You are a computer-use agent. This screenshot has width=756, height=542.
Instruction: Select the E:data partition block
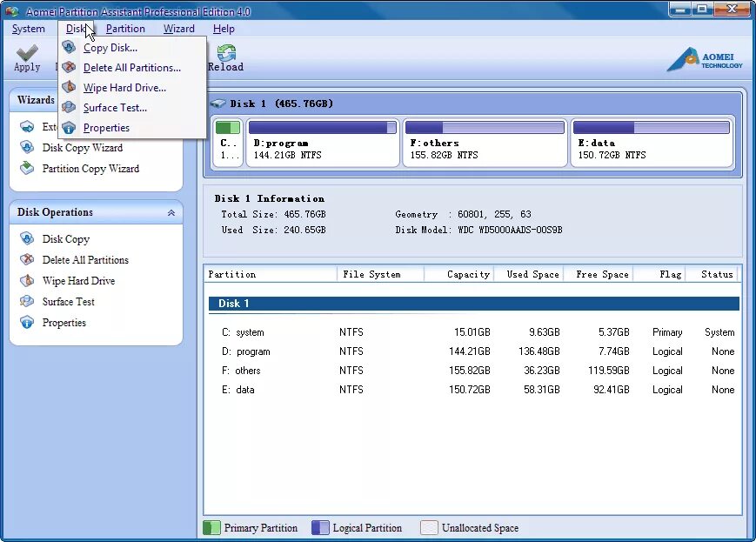[652, 143]
